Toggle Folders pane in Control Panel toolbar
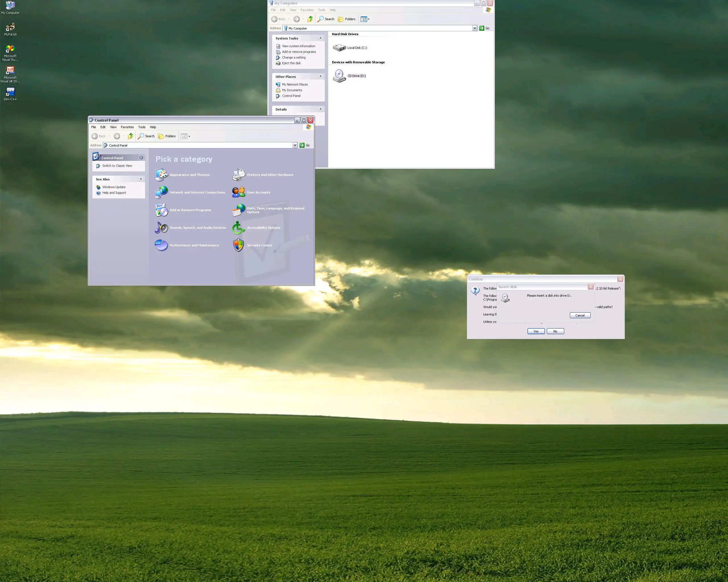This screenshot has height=582, width=728. [x=167, y=136]
